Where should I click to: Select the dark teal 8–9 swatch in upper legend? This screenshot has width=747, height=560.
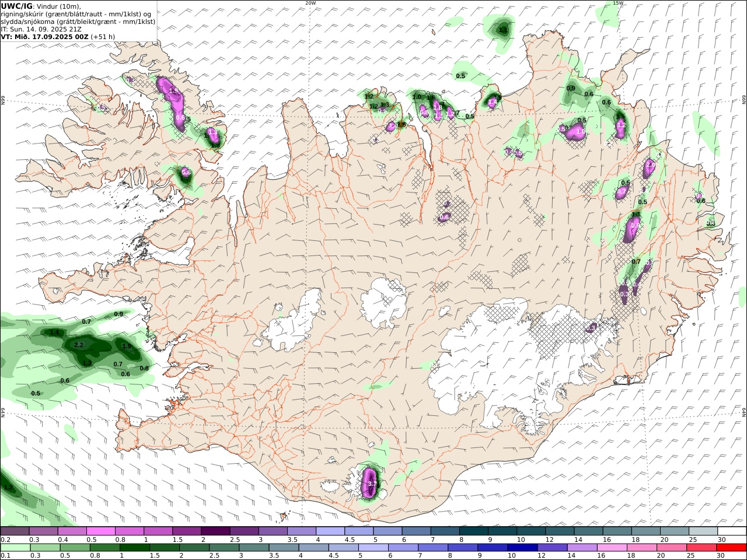pos(474,531)
